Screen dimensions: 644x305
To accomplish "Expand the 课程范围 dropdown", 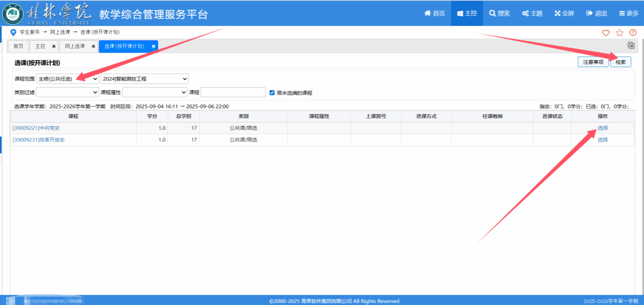I will [68, 79].
